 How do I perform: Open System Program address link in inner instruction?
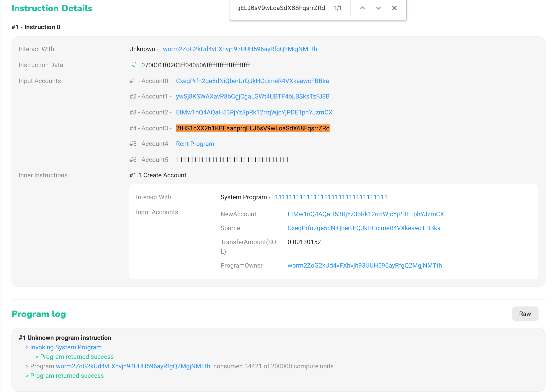331,197
